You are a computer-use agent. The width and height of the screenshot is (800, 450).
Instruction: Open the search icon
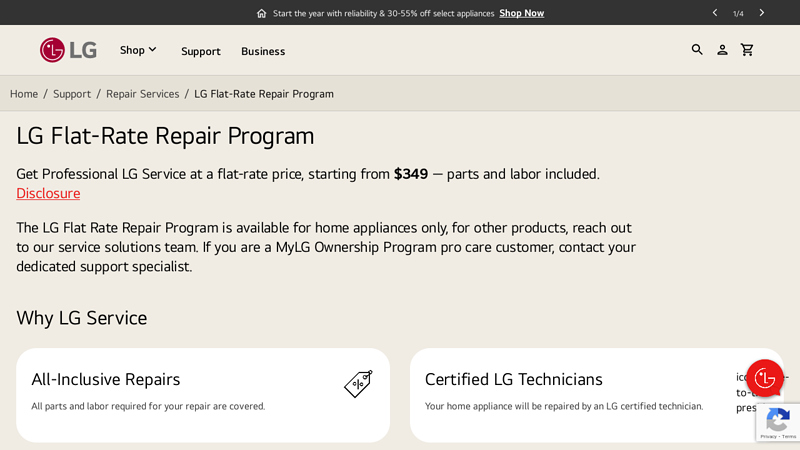point(697,50)
